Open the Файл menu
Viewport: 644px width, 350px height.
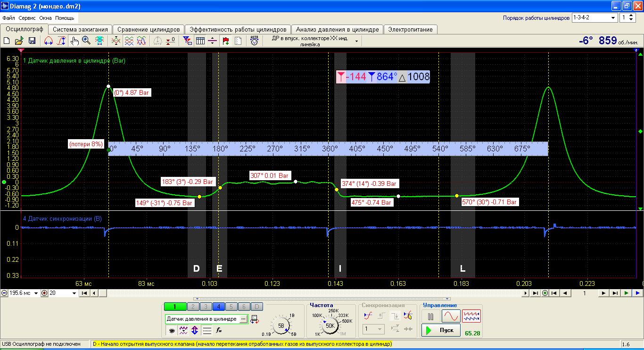coord(8,18)
